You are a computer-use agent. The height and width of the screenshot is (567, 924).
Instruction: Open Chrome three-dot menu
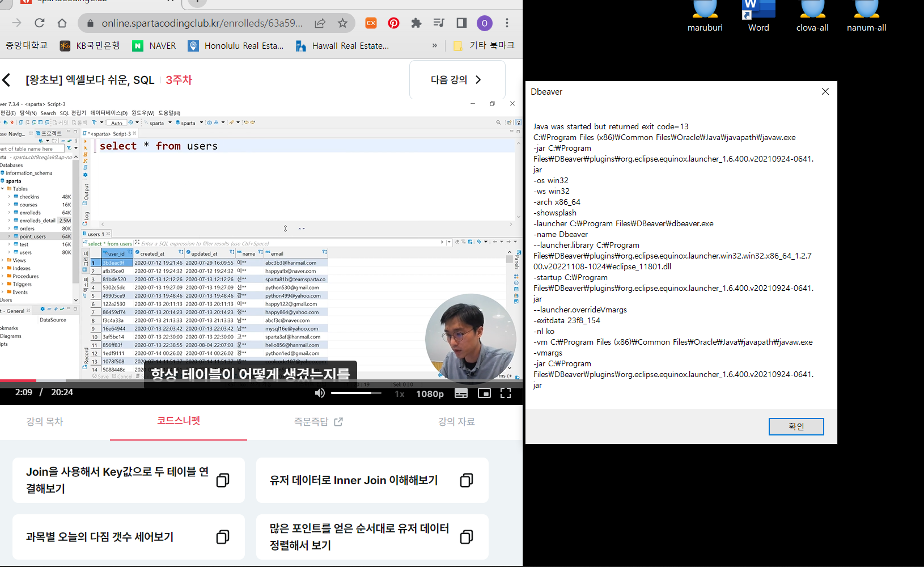(507, 23)
